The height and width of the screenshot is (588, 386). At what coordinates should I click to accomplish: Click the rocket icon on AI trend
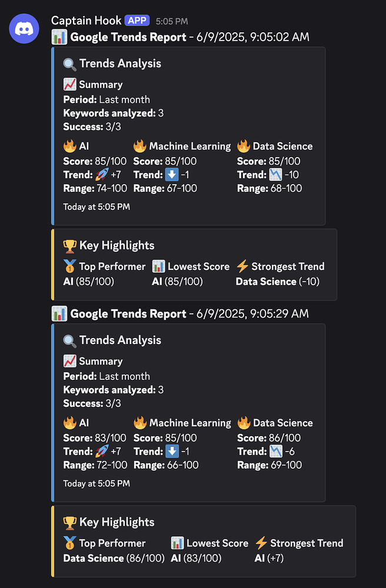pyautogui.click(x=101, y=175)
